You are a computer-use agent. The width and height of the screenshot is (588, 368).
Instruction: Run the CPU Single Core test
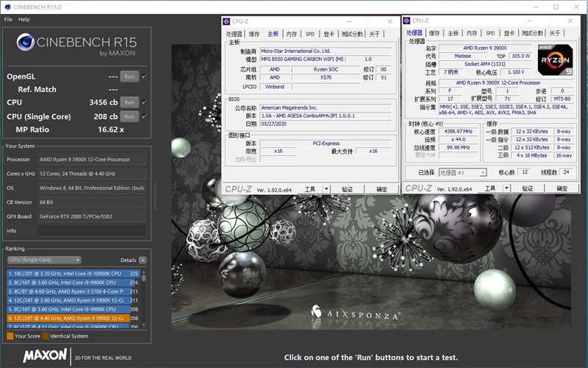click(x=129, y=116)
